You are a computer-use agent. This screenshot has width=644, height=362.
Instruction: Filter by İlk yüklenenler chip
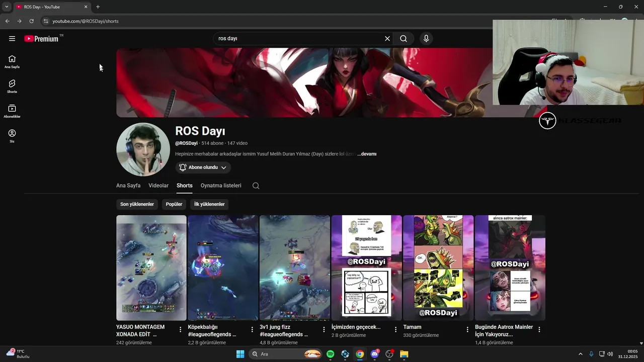click(x=209, y=204)
